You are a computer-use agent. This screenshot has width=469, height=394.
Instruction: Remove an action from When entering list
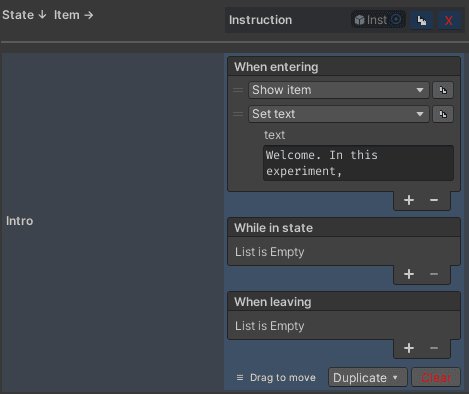(x=434, y=200)
